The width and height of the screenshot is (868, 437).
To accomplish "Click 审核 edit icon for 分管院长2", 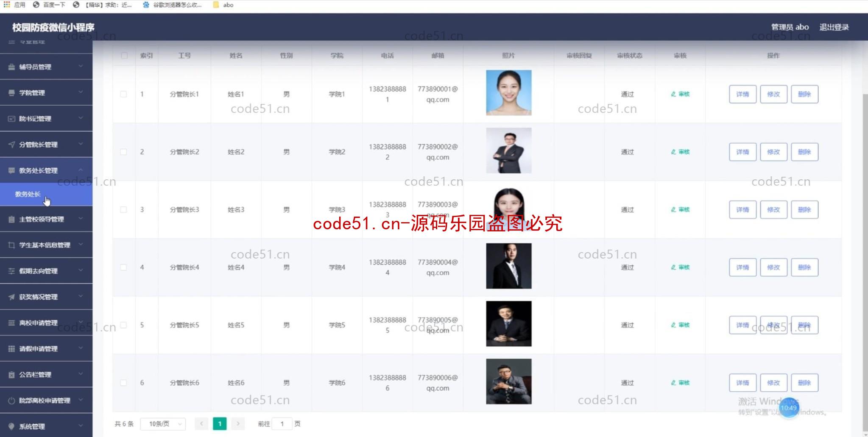I will (x=673, y=152).
